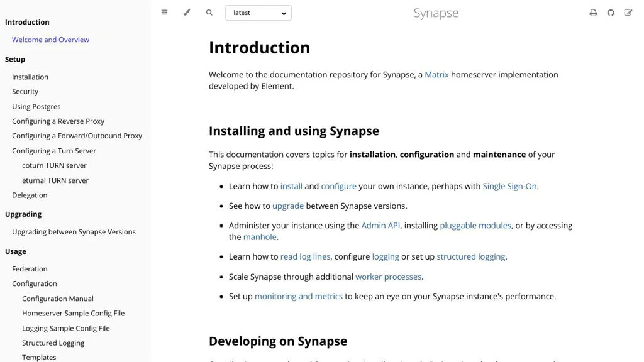
Task: Select Structured Logging in sidebar
Action: [53, 343]
